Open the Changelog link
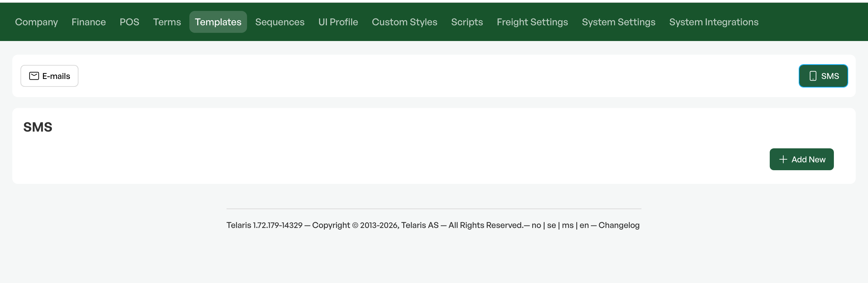Screen dimensions: 868x283 [619, 225]
